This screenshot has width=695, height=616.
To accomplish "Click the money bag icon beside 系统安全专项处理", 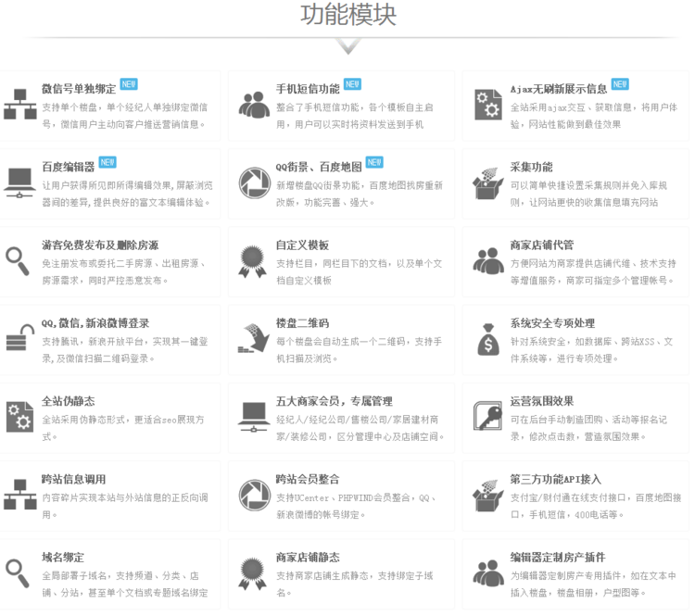I will pos(488,339).
